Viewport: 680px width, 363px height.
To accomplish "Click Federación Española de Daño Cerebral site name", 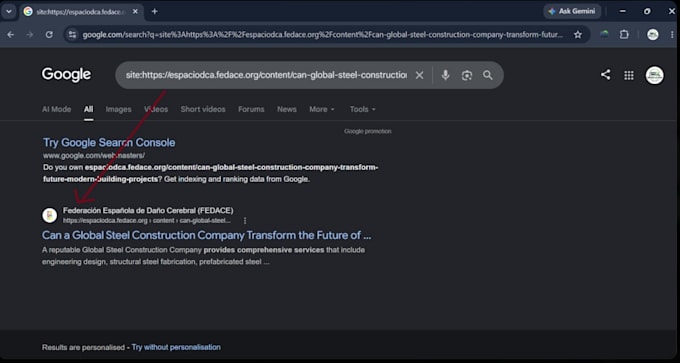I will pyautogui.click(x=148, y=210).
